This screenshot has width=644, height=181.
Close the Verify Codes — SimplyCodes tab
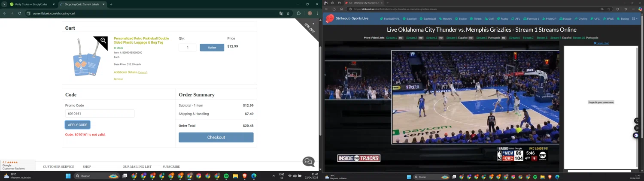pos(54,4)
